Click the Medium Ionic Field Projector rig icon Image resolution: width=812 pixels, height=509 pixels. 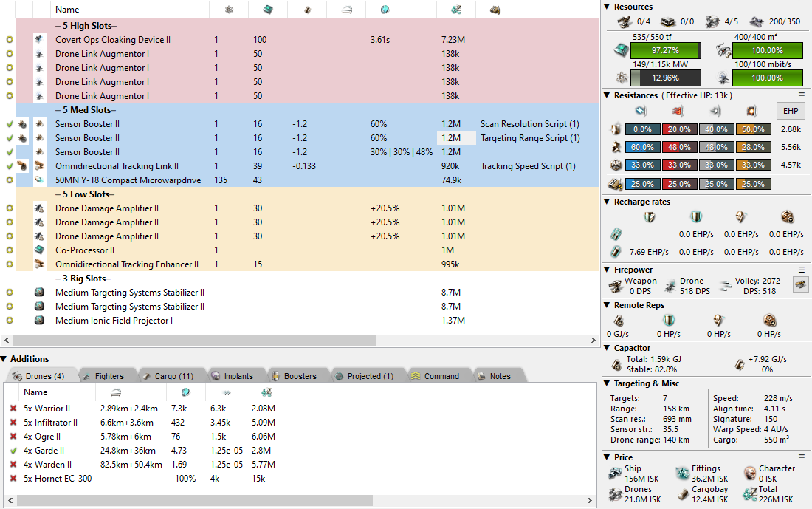(x=40, y=321)
